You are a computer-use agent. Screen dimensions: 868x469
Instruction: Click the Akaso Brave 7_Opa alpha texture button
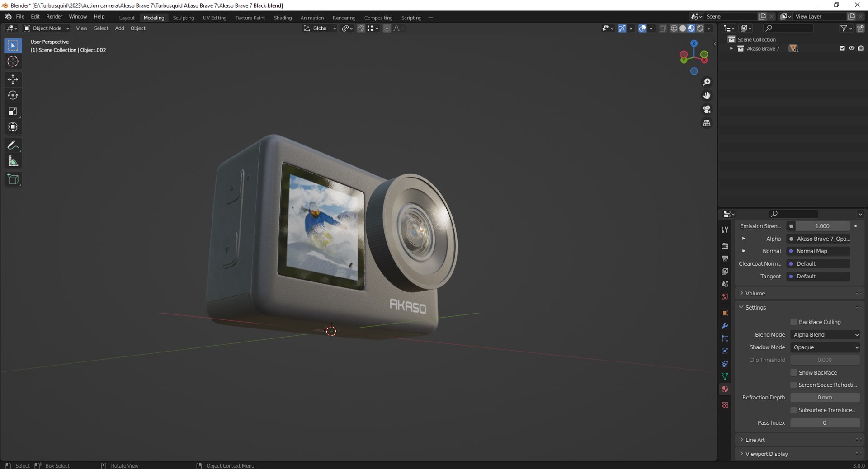[x=818, y=239]
